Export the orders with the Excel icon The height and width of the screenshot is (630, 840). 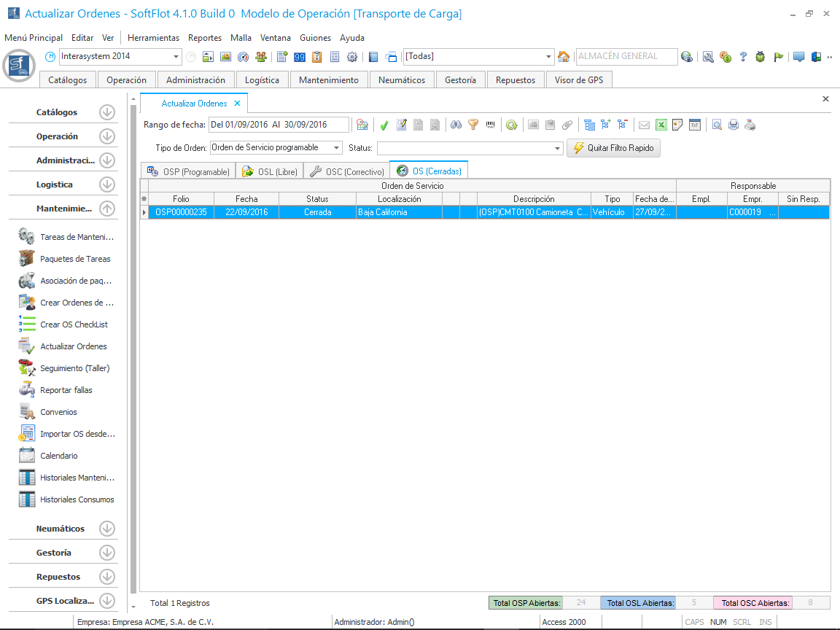coord(661,125)
